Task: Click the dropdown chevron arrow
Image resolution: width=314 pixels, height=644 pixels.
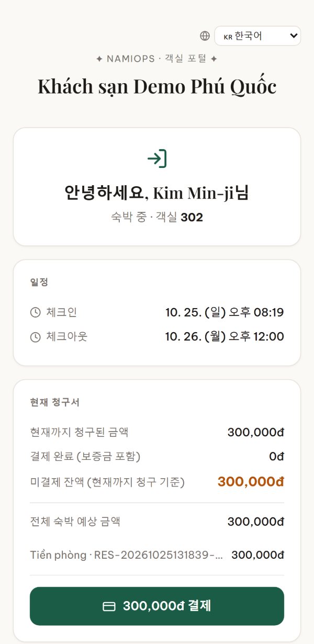Action: [x=293, y=36]
